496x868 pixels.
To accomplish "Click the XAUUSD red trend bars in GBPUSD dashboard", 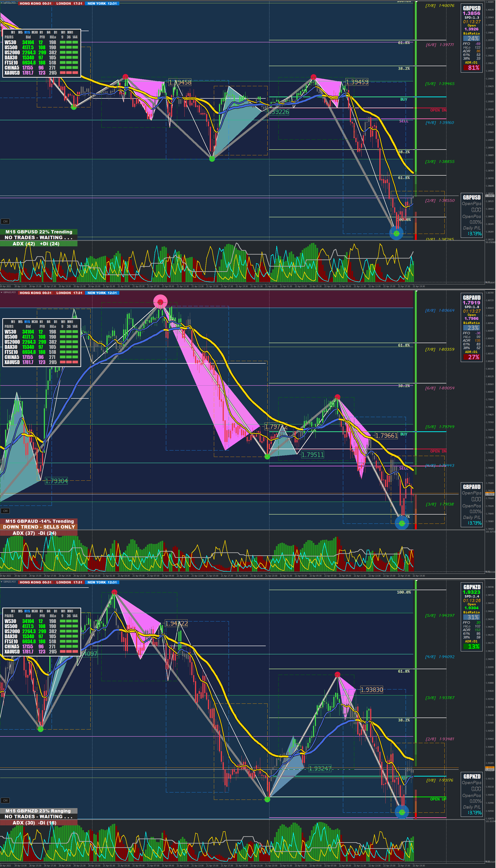I will [x=69, y=73].
